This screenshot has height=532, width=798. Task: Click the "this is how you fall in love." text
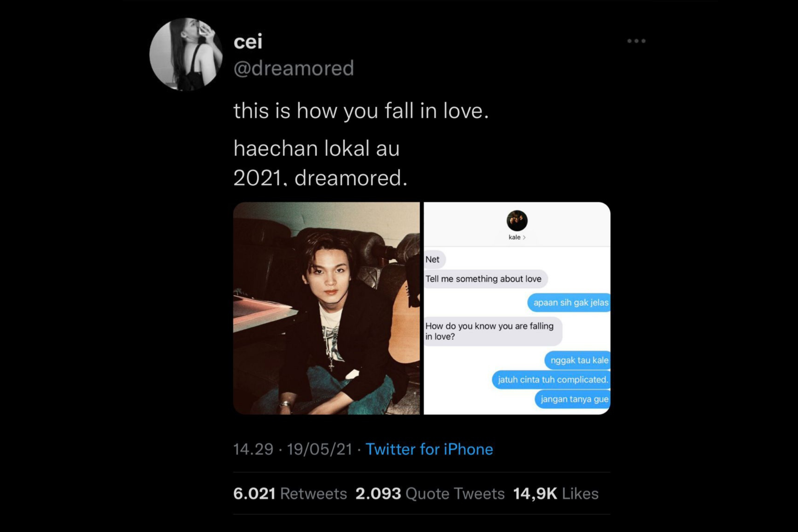point(361,110)
